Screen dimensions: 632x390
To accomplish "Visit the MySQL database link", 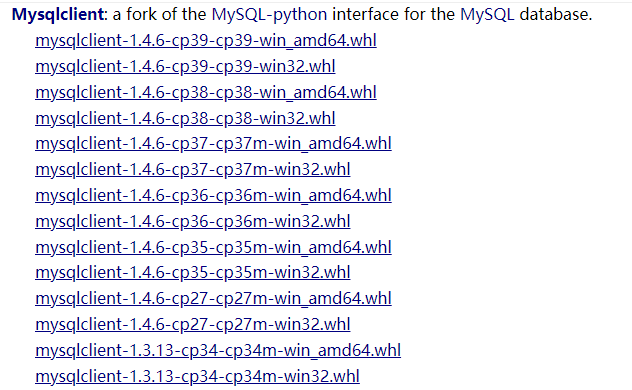I will tap(487, 15).
